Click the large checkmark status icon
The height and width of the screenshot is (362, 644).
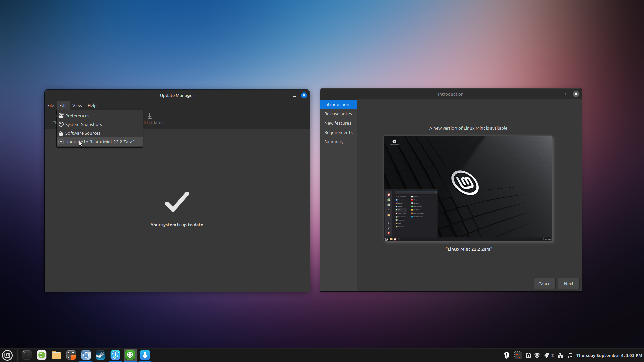(177, 202)
